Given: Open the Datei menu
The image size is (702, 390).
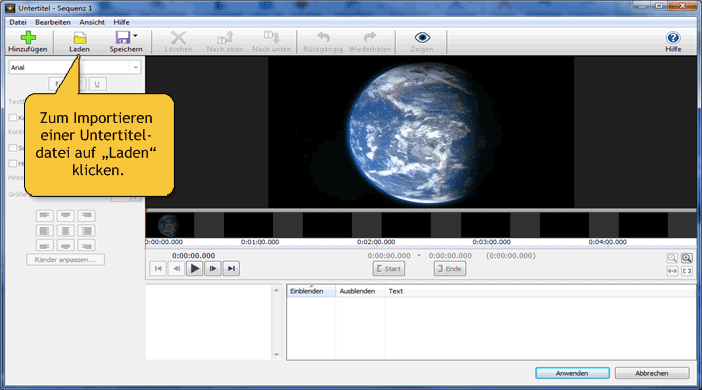Looking at the screenshot, I should (18, 22).
